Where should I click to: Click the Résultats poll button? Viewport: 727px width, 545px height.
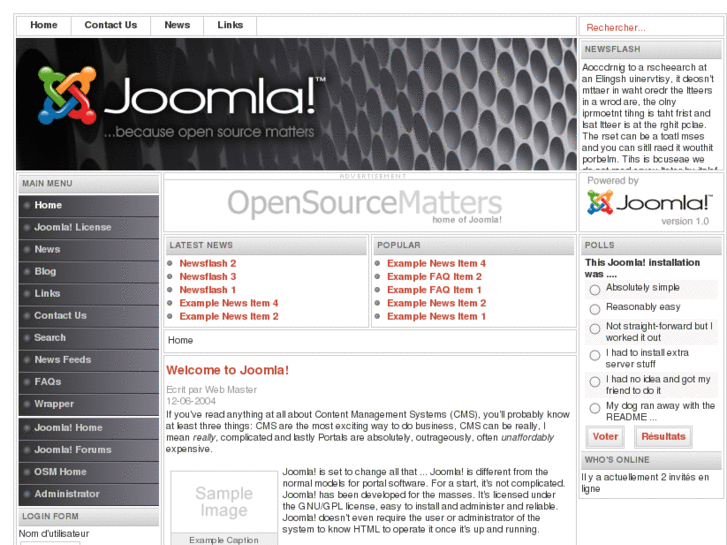point(663,437)
